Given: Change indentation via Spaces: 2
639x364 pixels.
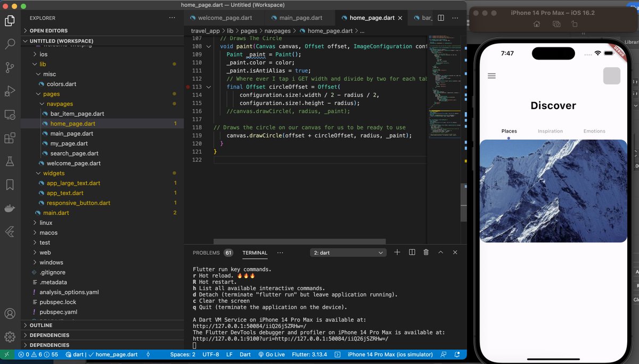Looking at the screenshot, I should coord(183,354).
